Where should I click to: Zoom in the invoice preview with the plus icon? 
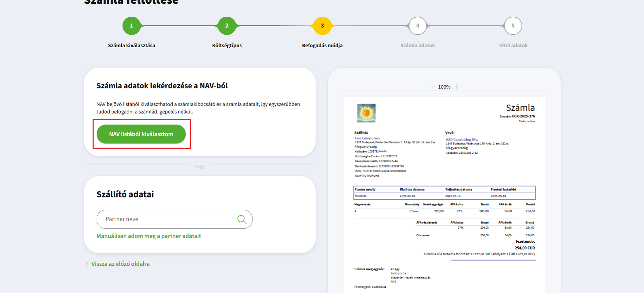(x=457, y=87)
